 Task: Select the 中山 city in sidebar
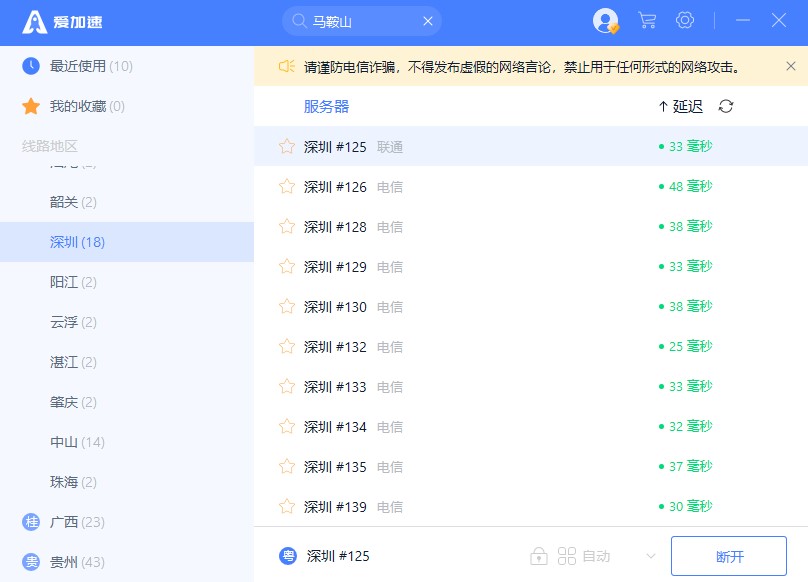coord(64,442)
